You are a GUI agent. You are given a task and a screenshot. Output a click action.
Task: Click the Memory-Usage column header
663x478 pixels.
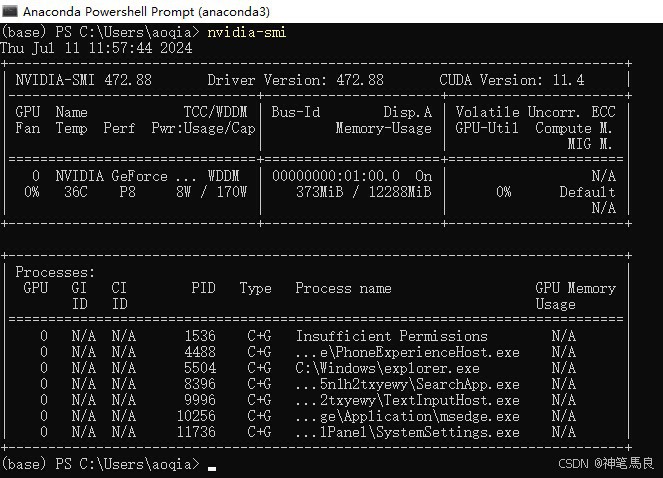384,128
